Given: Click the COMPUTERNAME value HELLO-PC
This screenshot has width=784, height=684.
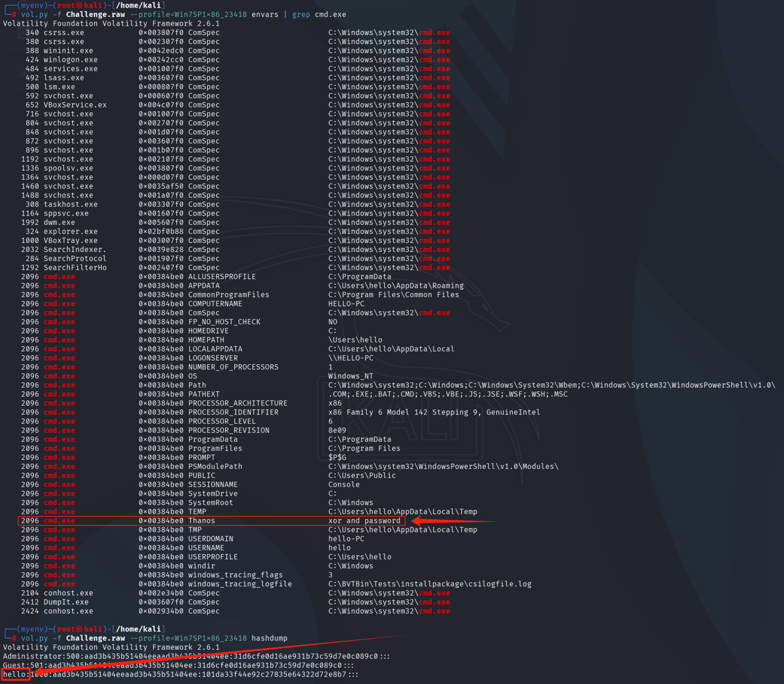Looking at the screenshot, I should (x=346, y=304).
